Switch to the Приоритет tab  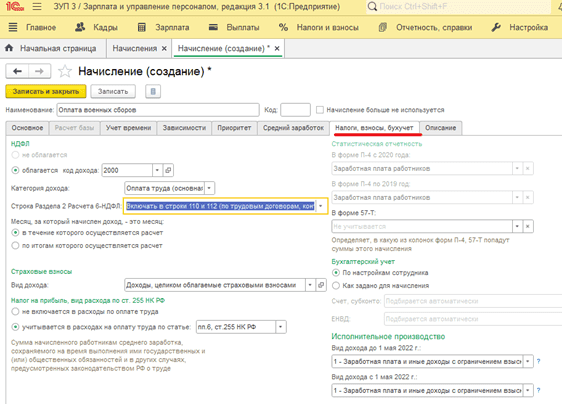[234, 128]
